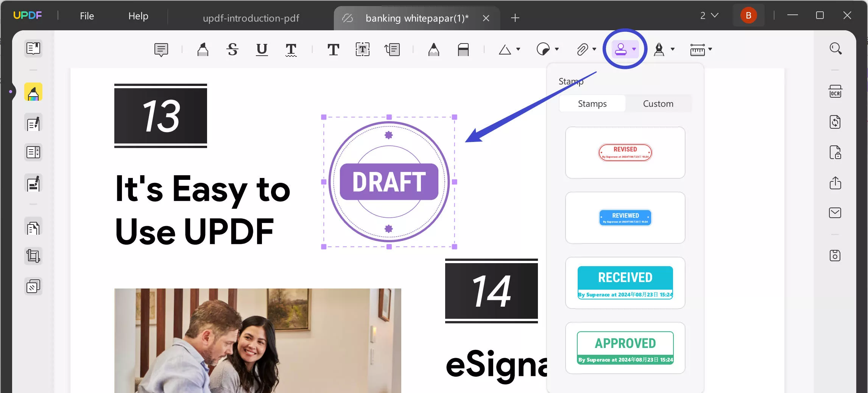Add a new tab with plus button

tap(515, 18)
